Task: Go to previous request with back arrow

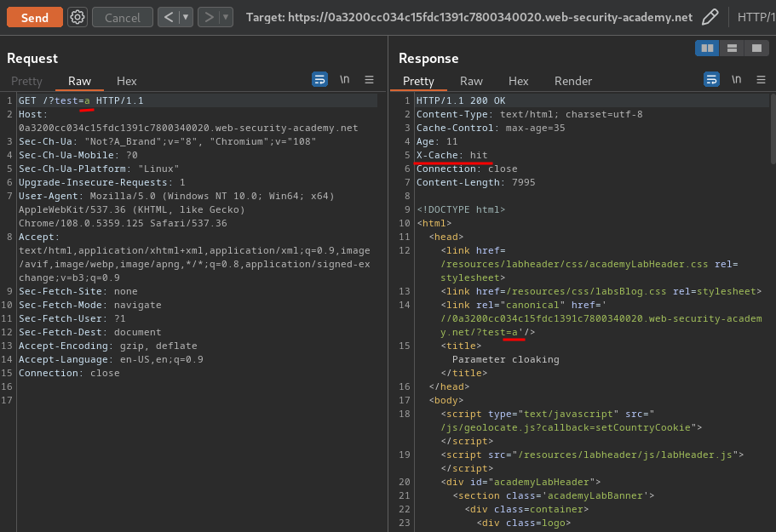Action: click(169, 17)
